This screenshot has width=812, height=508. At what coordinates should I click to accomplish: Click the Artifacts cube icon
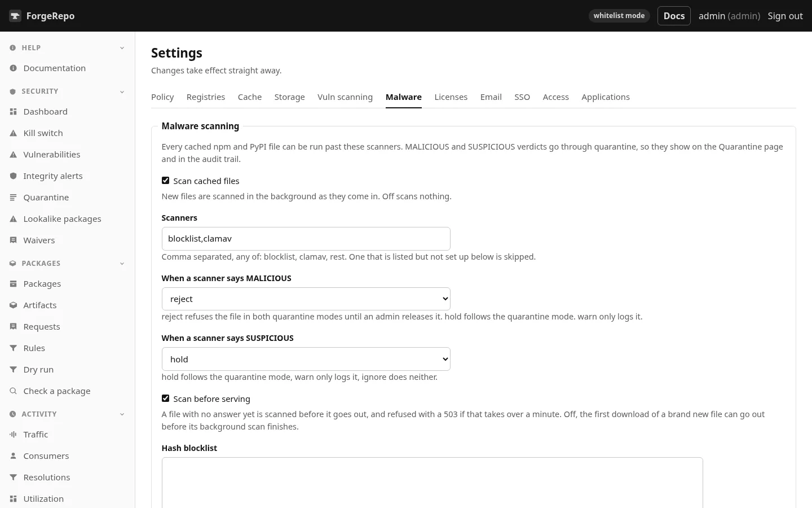[x=14, y=305]
